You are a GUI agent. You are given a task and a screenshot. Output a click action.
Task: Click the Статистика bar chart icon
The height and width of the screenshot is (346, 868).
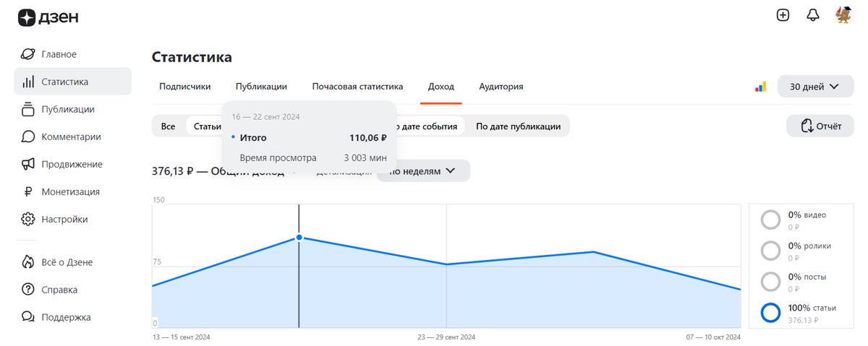(28, 82)
